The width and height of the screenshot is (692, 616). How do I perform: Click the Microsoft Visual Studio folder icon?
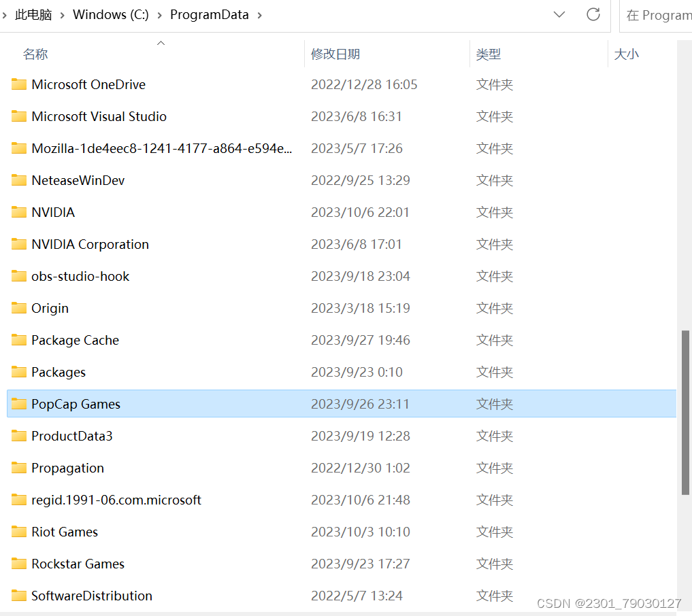tap(18, 116)
